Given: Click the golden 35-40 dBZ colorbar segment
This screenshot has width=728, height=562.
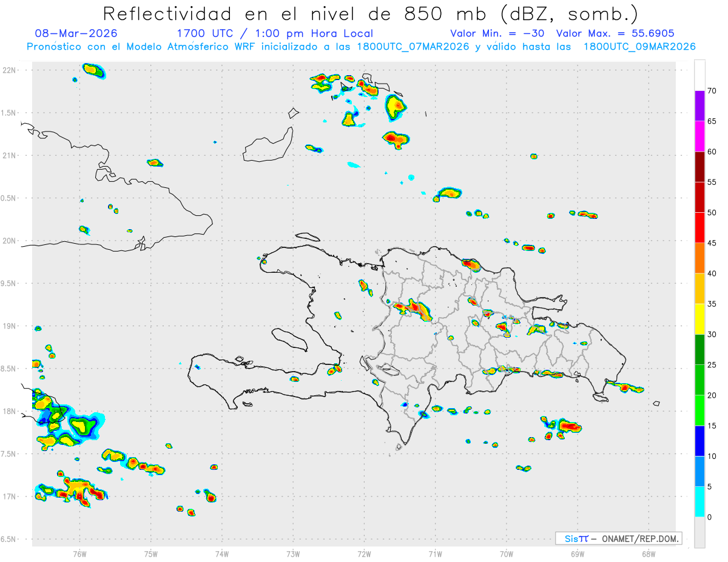Looking at the screenshot, I should tap(699, 289).
